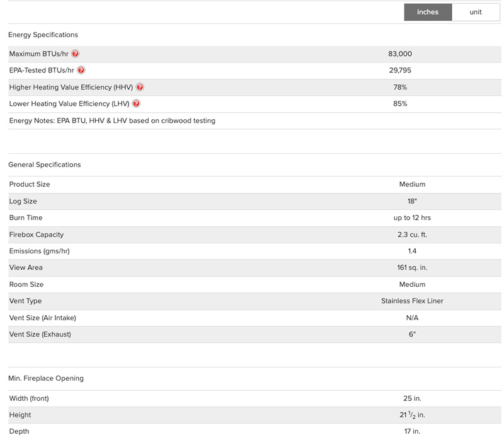This screenshot has height=440, width=504.
Task: Click the Energy Specifications section heading
Action: [x=43, y=35]
